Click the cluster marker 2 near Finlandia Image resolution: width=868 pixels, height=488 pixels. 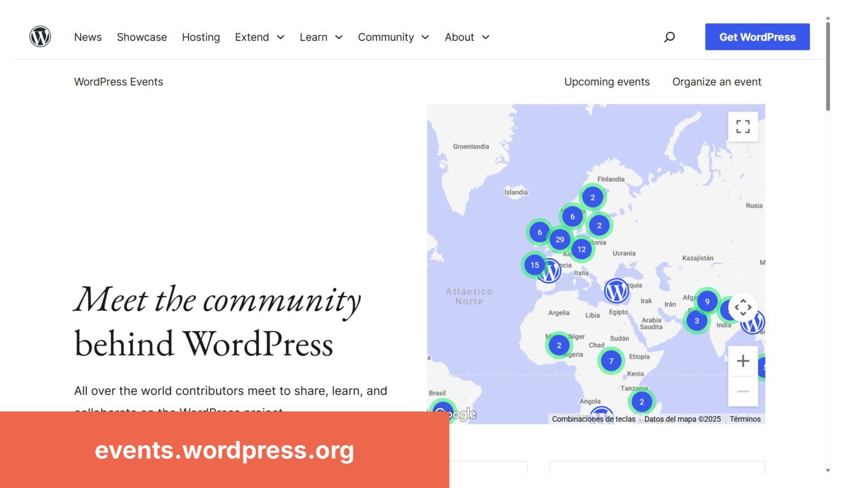(x=593, y=198)
